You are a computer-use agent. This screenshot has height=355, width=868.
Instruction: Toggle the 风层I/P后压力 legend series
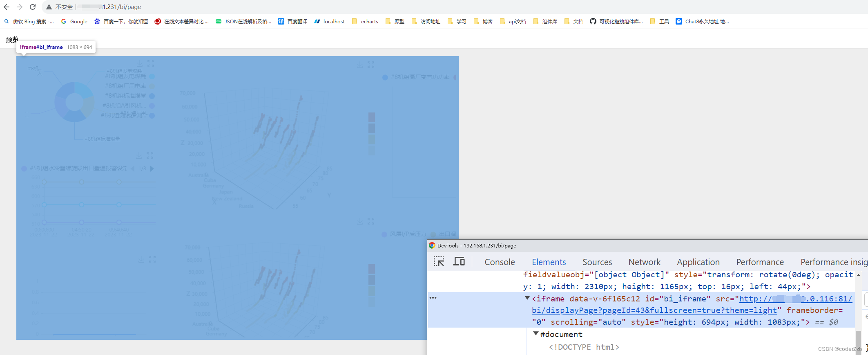click(x=404, y=234)
